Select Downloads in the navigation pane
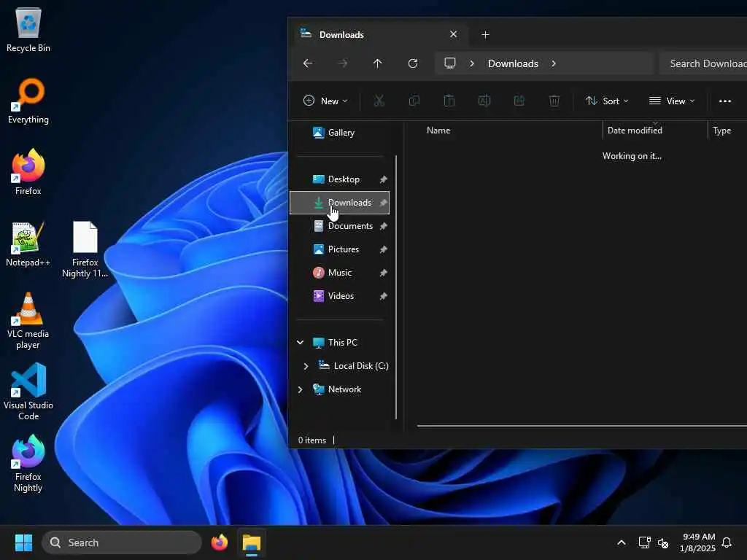747x560 pixels. [340, 203]
